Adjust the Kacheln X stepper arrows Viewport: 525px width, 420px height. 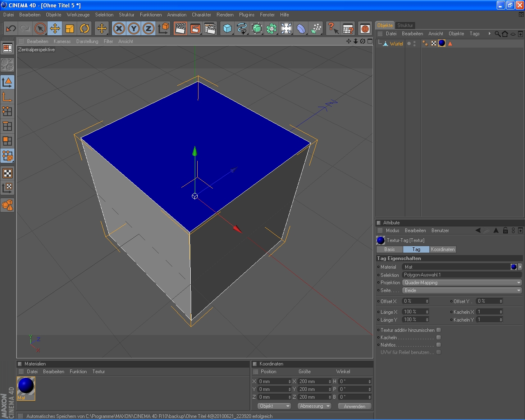[x=501, y=312]
